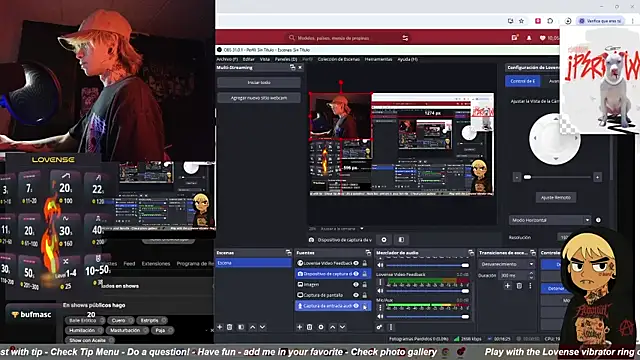The height and width of the screenshot is (360, 640).
Task: Add a new source in Fuentes panel
Action: coord(299,327)
